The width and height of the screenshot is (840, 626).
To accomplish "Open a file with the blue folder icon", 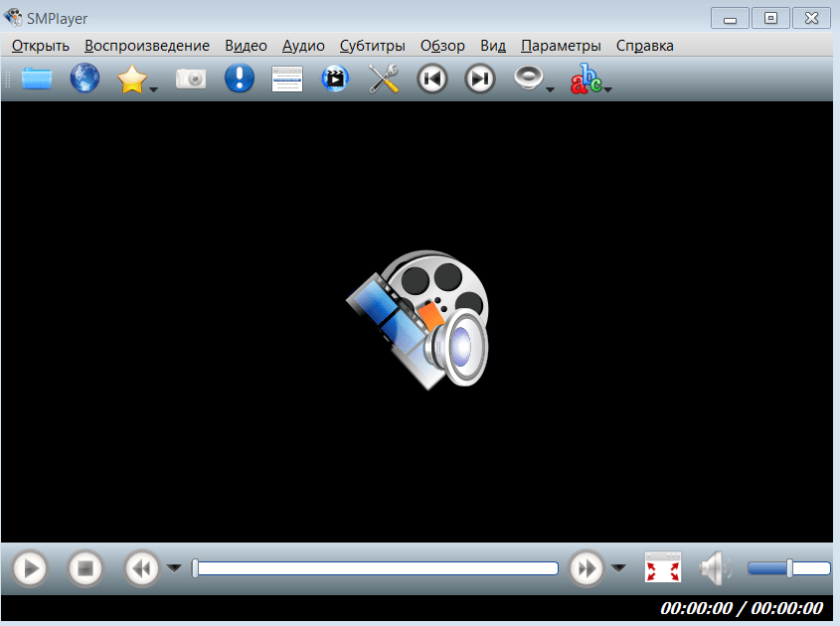I will click(x=37, y=78).
